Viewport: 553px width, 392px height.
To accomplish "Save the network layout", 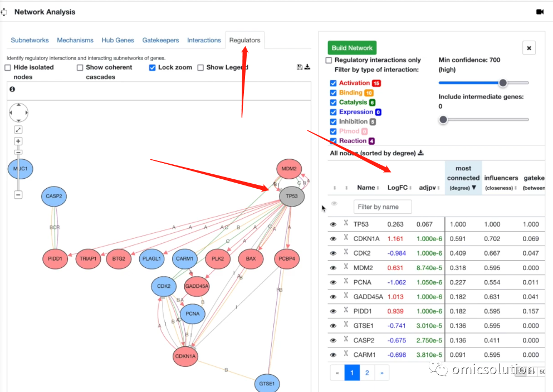I will tap(300, 67).
